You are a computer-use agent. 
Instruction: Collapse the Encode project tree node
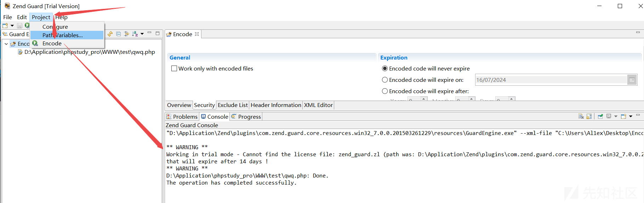tap(6, 44)
